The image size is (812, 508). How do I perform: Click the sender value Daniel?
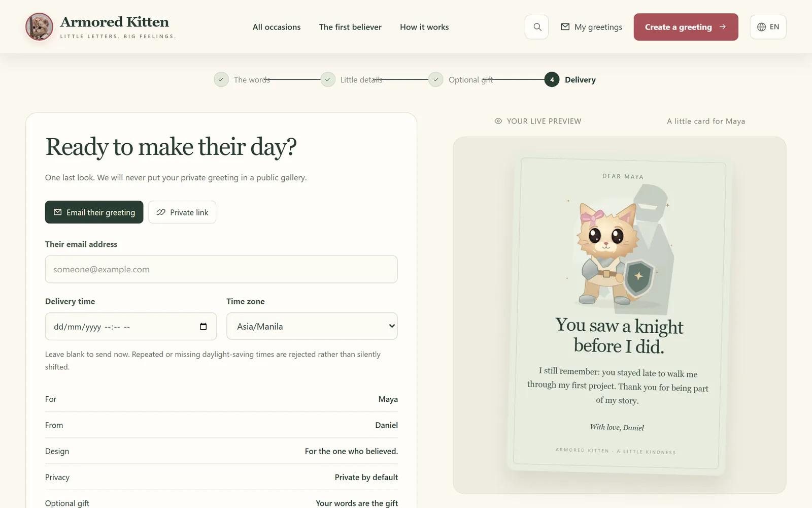(x=386, y=425)
